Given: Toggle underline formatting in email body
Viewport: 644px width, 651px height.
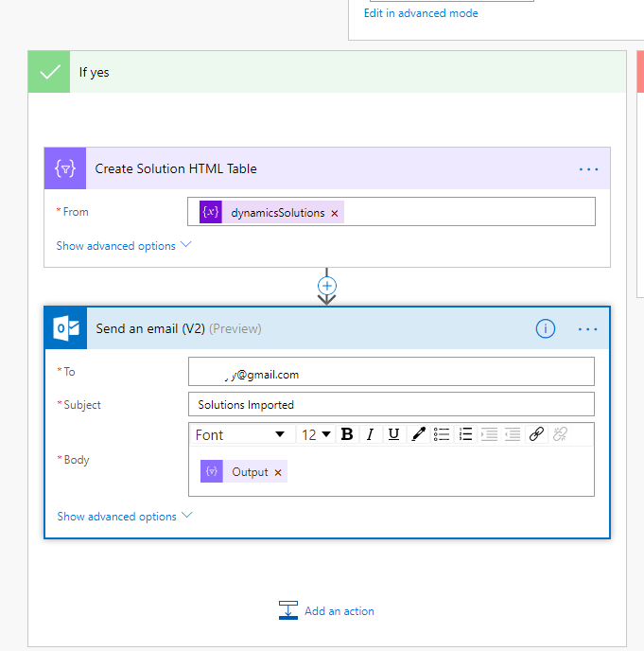Looking at the screenshot, I should point(393,434).
